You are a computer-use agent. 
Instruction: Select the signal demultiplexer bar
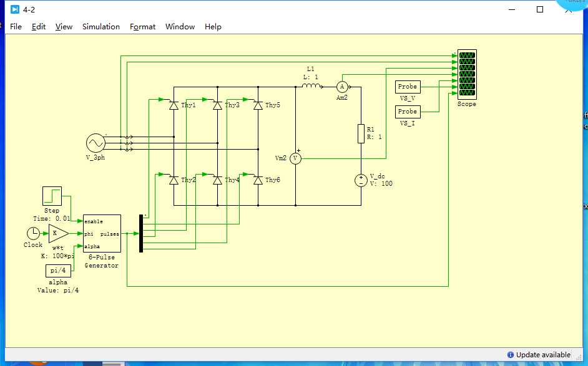click(x=141, y=233)
